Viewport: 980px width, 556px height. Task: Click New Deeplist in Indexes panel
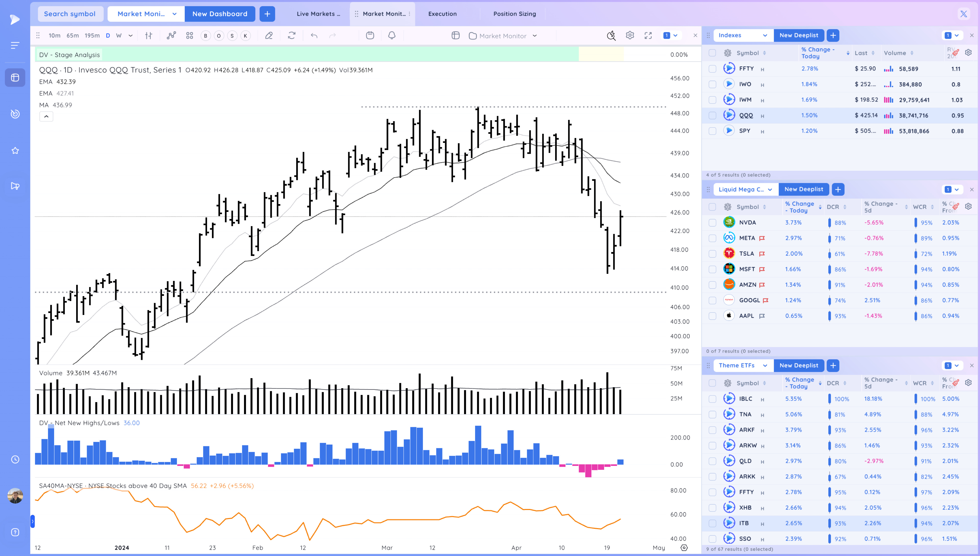pyautogui.click(x=799, y=36)
